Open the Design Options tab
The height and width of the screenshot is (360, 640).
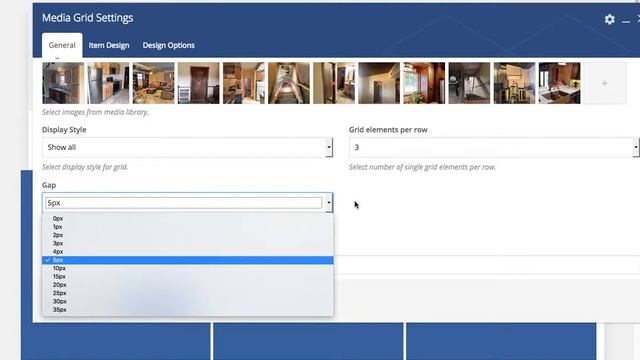tap(169, 45)
